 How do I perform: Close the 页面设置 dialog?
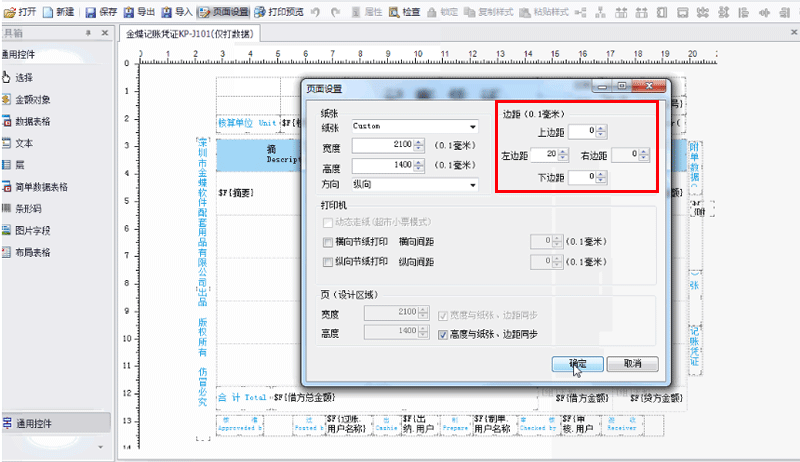(649, 86)
